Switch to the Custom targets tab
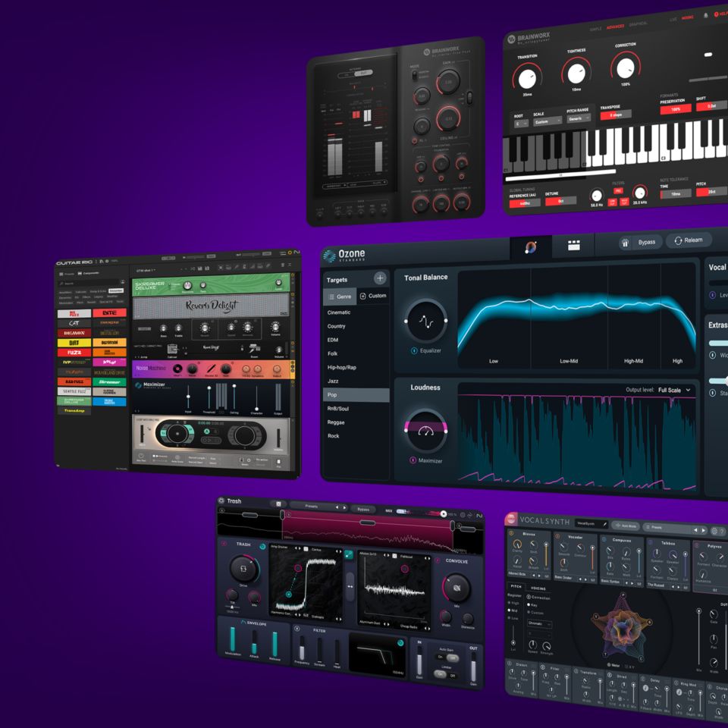Image resolution: width=728 pixels, height=728 pixels. click(x=372, y=296)
